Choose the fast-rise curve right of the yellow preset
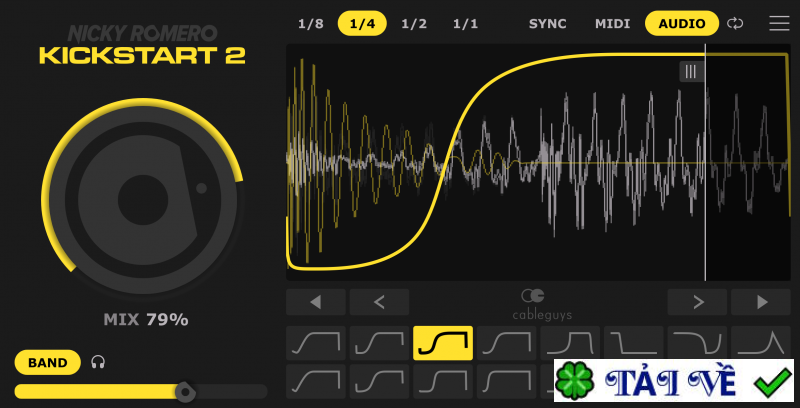The height and width of the screenshot is (408, 800). point(506,343)
